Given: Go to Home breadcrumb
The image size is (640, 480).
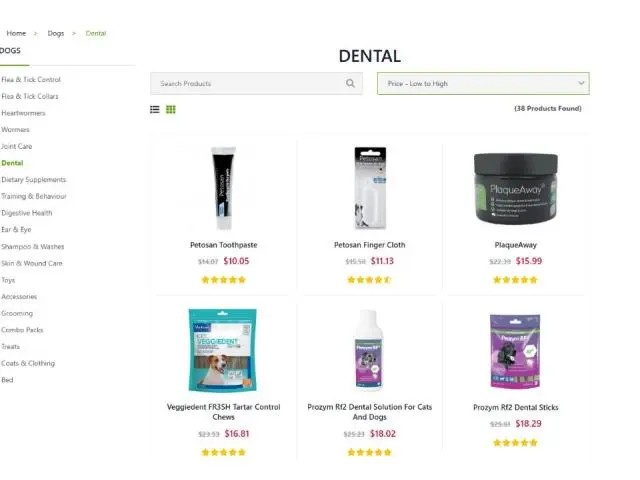Looking at the screenshot, I should coord(16,33).
